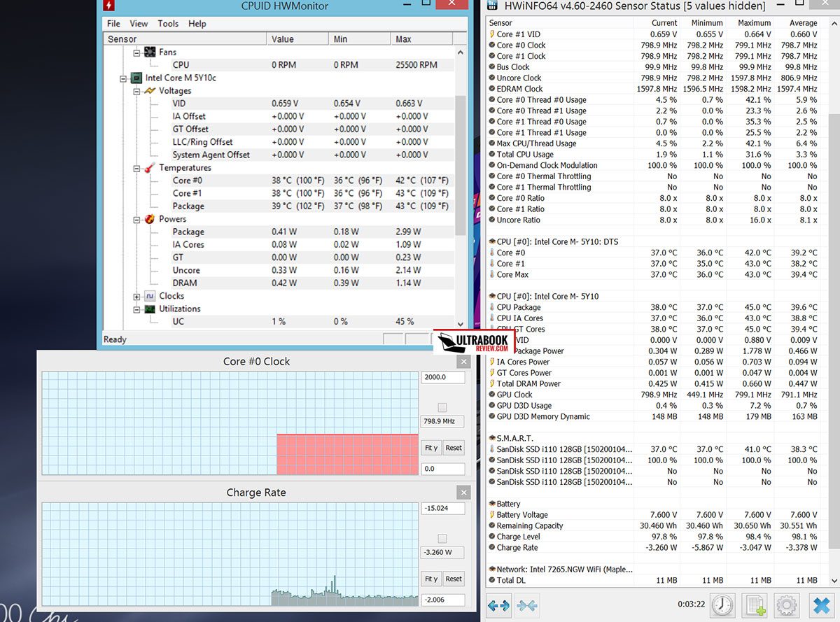
Task: Select the System Agent Offset row
Action: coord(279,155)
